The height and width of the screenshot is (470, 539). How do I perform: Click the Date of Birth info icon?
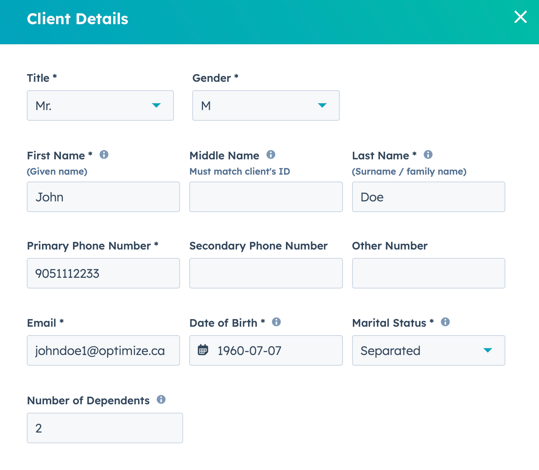tap(276, 322)
